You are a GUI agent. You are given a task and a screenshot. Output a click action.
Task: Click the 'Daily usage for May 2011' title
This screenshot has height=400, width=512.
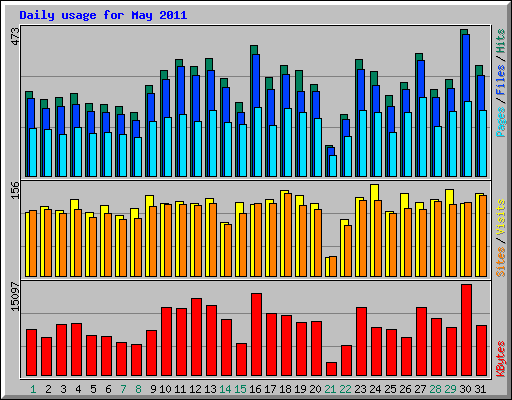point(103,15)
